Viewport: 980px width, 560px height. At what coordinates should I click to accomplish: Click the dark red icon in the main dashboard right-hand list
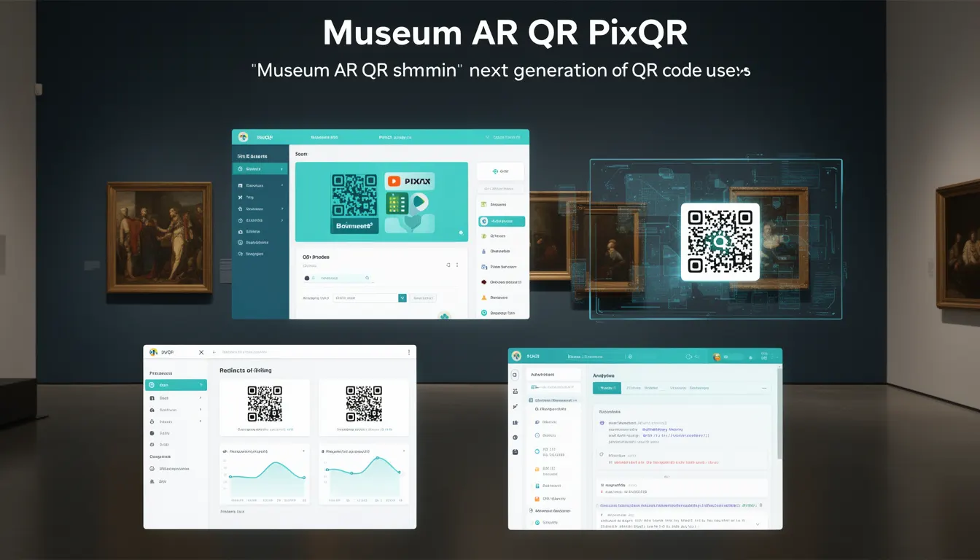pyautogui.click(x=483, y=282)
